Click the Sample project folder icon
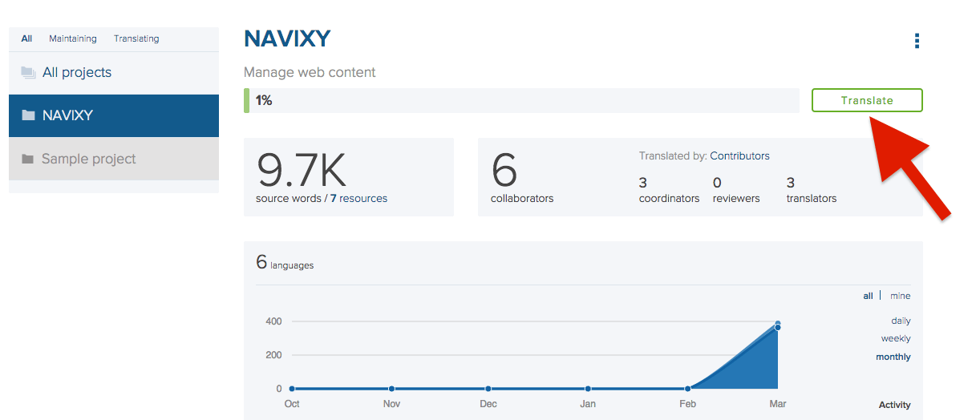 click(27, 159)
